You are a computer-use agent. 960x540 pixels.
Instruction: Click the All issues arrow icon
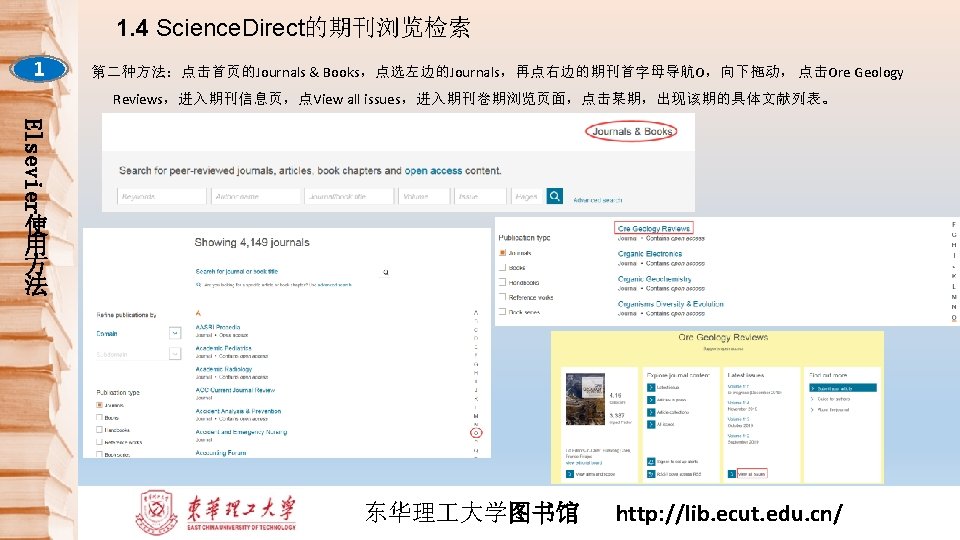click(x=651, y=424)
